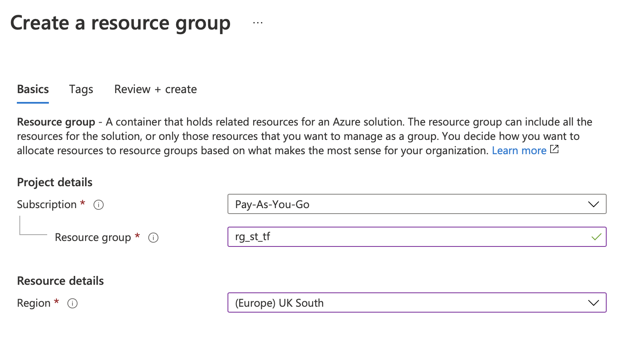Switch to the Tags tab
The image size is (637, 364).
pos(81,90)
